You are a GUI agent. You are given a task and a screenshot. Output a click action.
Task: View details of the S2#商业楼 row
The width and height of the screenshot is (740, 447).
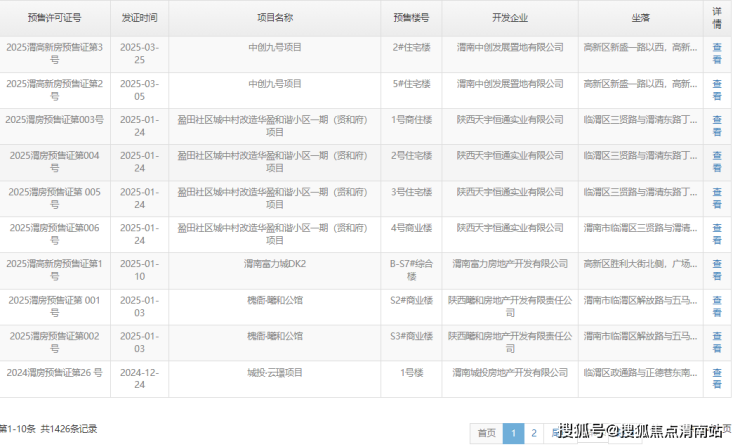[716, 306]
